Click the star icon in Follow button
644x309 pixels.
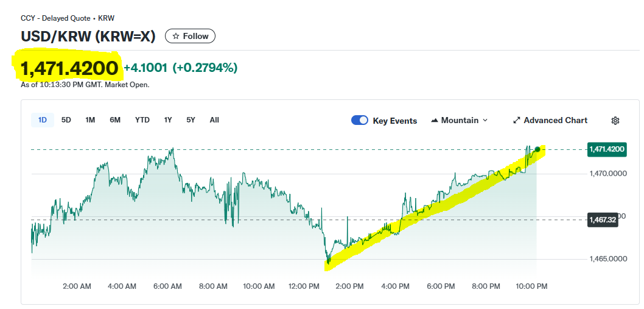pyautogui.click(x=176, y=37)
